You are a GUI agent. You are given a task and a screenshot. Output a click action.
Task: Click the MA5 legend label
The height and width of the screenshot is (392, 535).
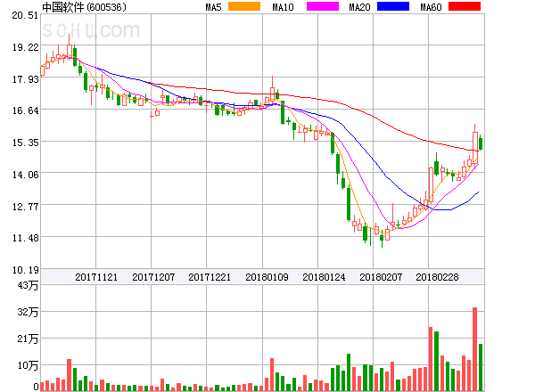(213, 7)
